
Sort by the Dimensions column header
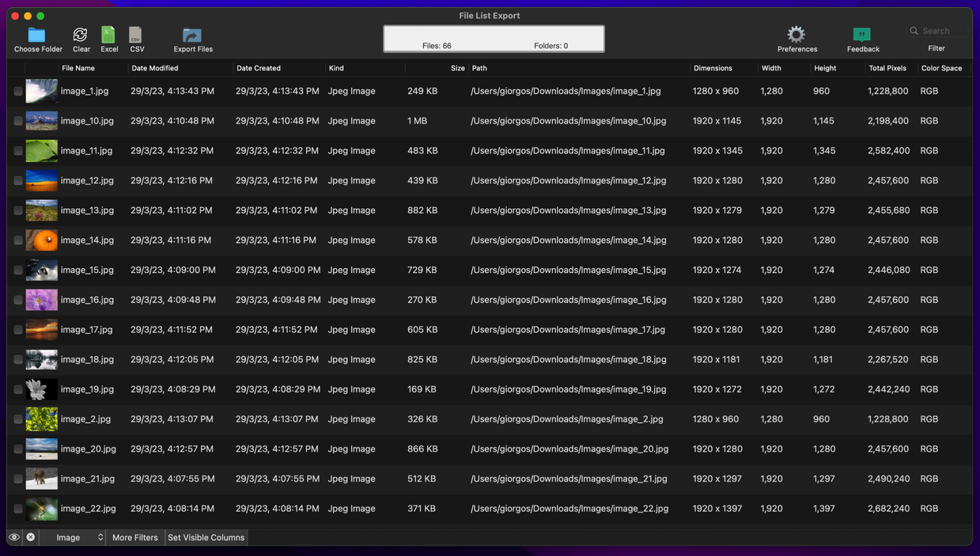pos(713,68)
